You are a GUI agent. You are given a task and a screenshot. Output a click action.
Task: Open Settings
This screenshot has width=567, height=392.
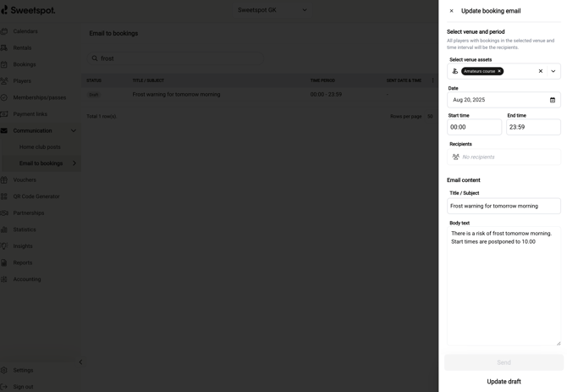(x=23, y=370)
